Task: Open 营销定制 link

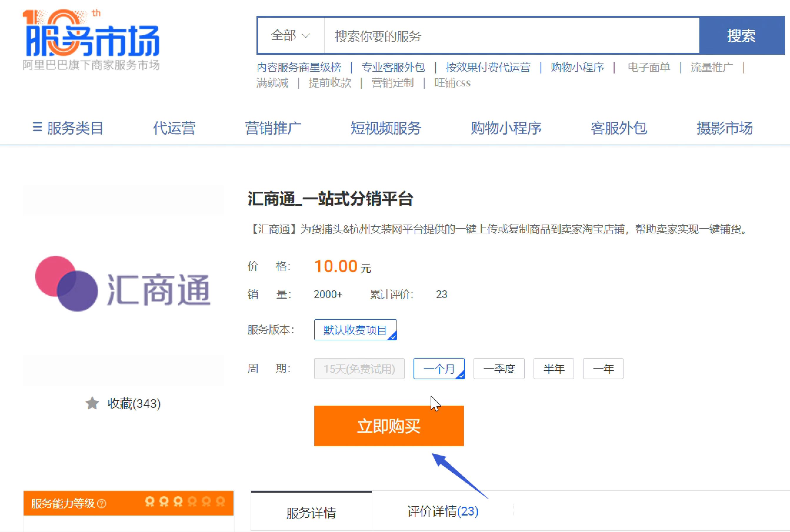Action: coord(392,83)
